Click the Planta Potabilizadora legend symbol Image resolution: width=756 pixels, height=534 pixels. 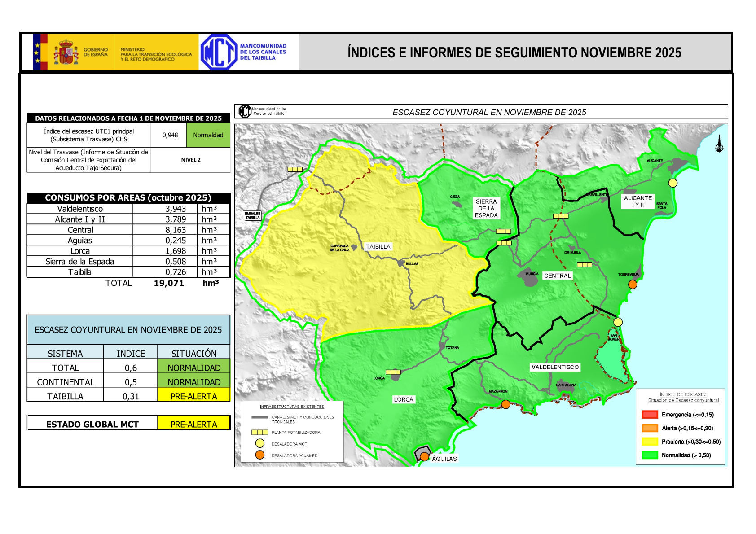coord(259,433)
